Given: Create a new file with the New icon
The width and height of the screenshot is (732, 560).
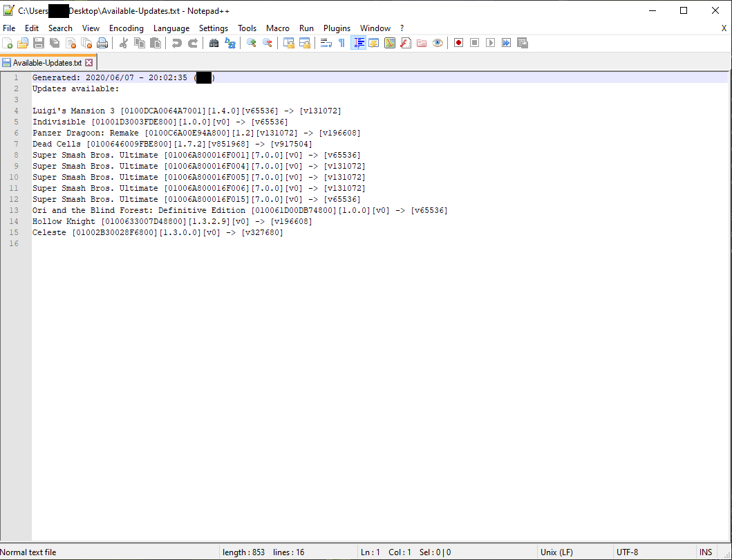Looking at the screenshot, I should click(8, 43).
